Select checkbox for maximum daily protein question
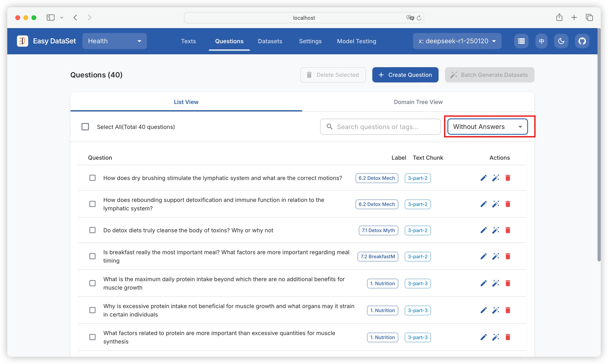 92,283
